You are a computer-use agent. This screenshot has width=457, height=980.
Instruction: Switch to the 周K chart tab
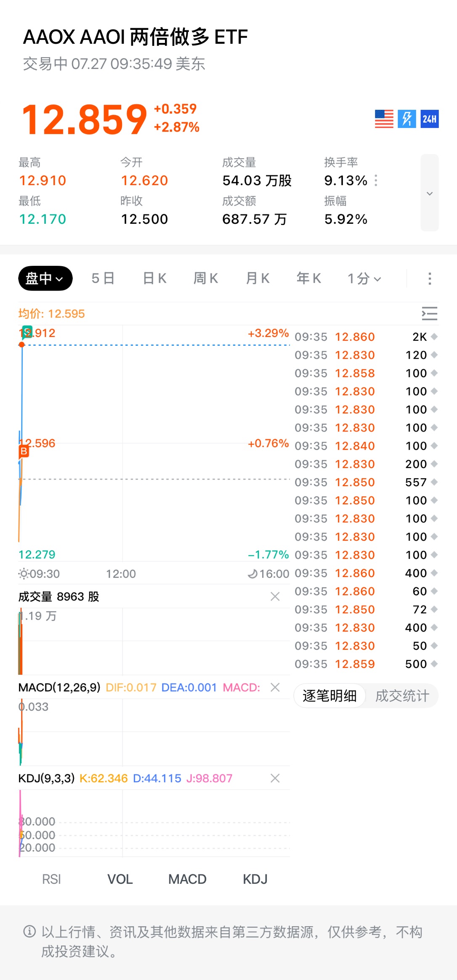coord(206,278)
